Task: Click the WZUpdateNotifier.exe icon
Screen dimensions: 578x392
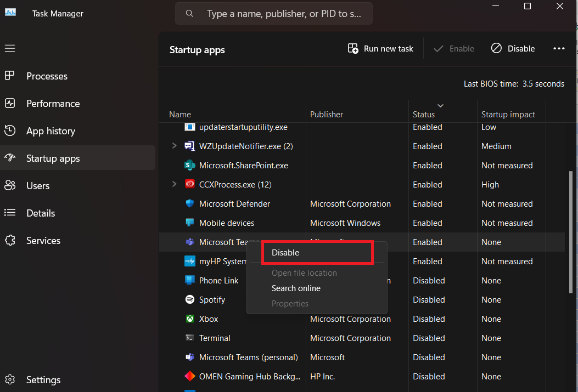Action: [x=189, y=146]
